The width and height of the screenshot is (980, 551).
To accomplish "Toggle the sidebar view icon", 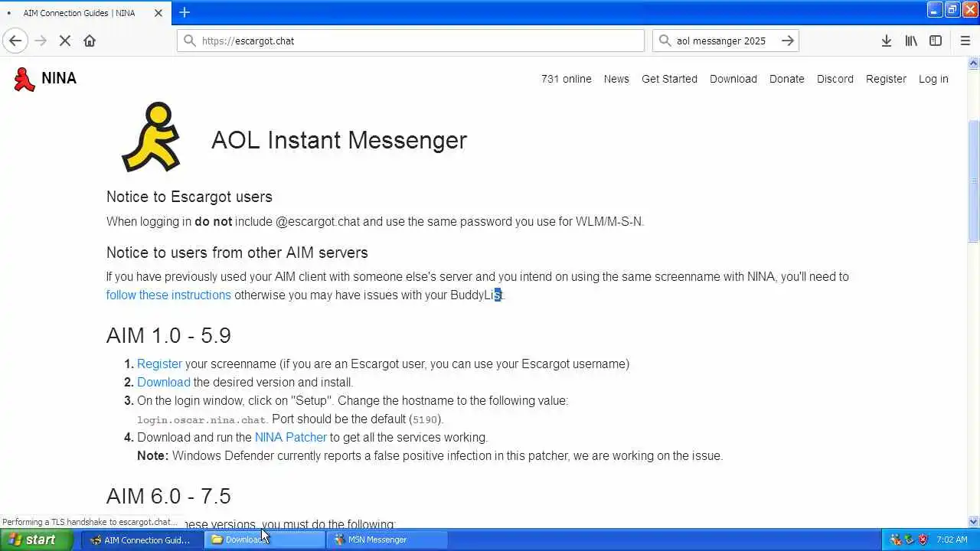I will (936, 41).
